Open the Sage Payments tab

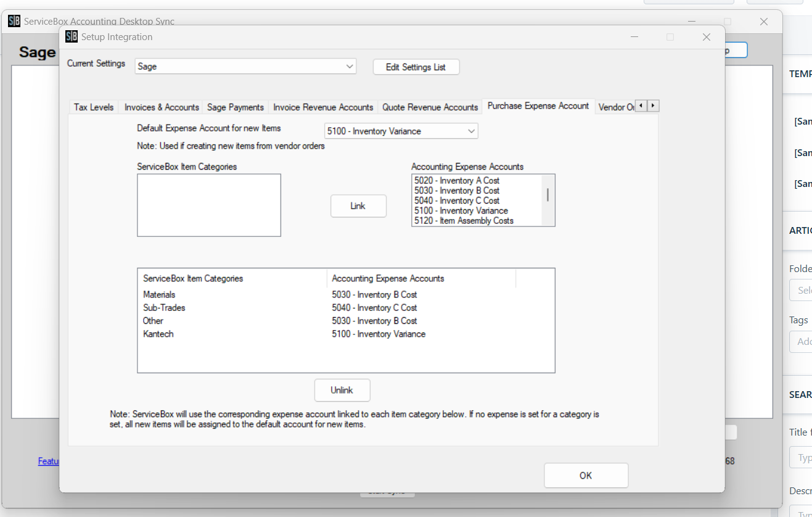click(236, 107)
